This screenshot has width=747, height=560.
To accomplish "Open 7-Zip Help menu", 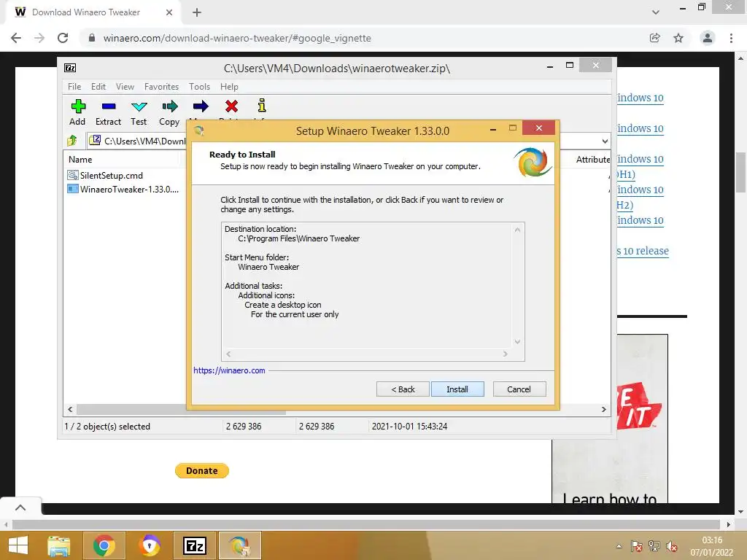I will 229,87.
